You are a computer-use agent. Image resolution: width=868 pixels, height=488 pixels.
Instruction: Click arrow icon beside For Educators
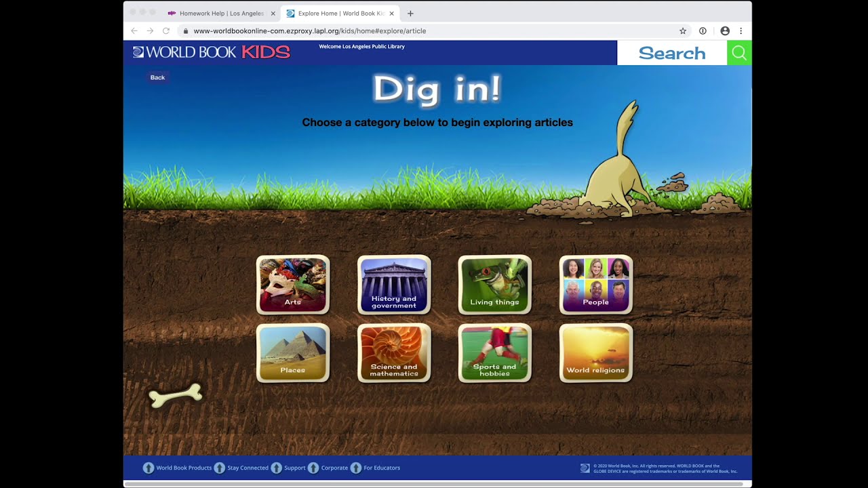356,468
